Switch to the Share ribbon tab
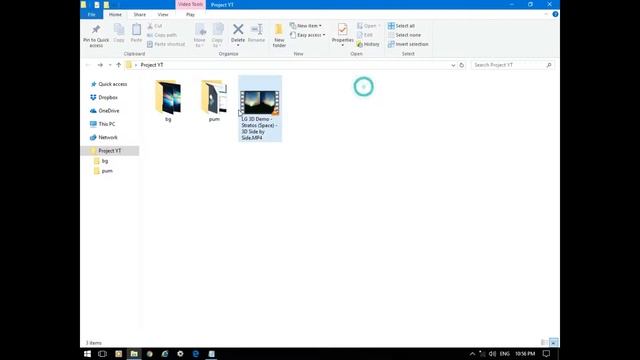The width and height of the screenshot is (640, 360). tap(140, 14)
